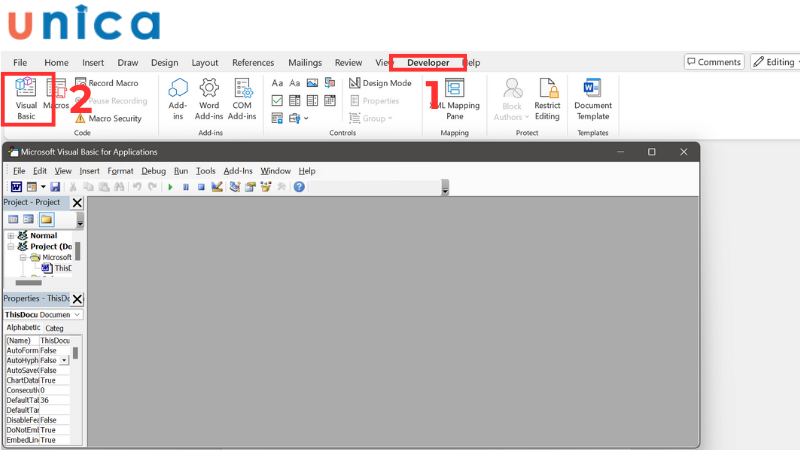Switch to Alphabetic properties tab

click(23, 328)
